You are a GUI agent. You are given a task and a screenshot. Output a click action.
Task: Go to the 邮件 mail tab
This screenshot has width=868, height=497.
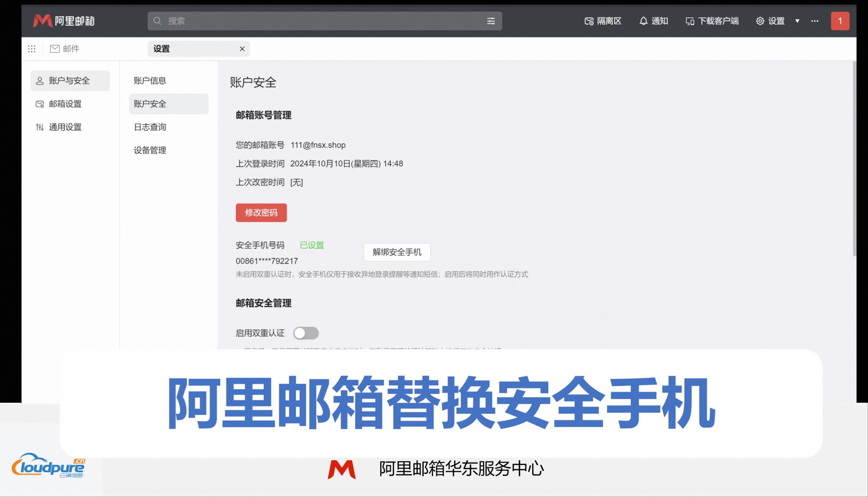(64, 49)
